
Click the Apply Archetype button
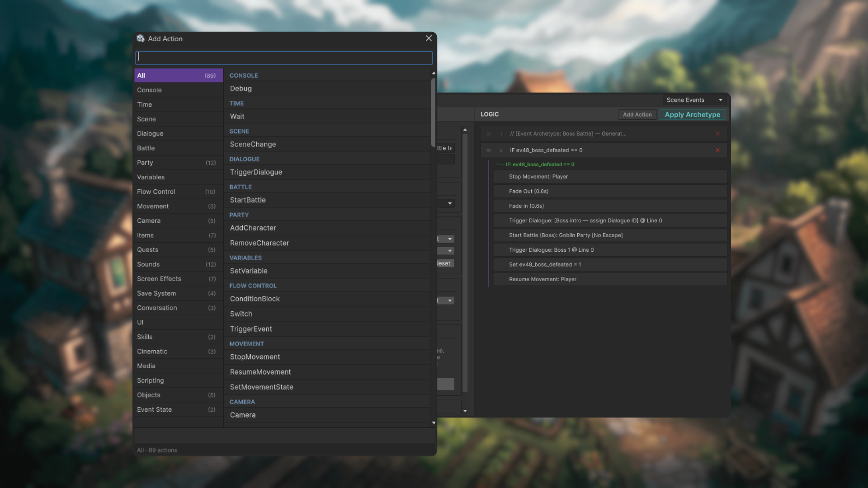click(x=693, y=115)
